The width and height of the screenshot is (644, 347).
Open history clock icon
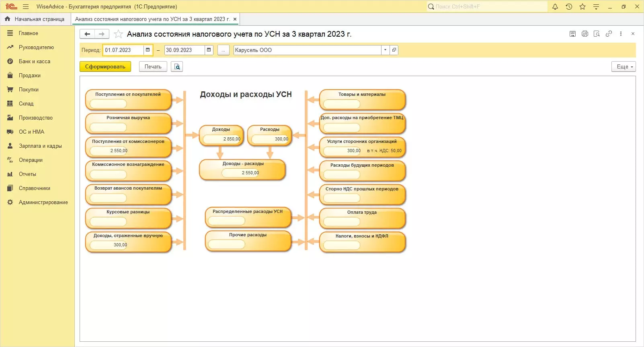click(569, 6)
